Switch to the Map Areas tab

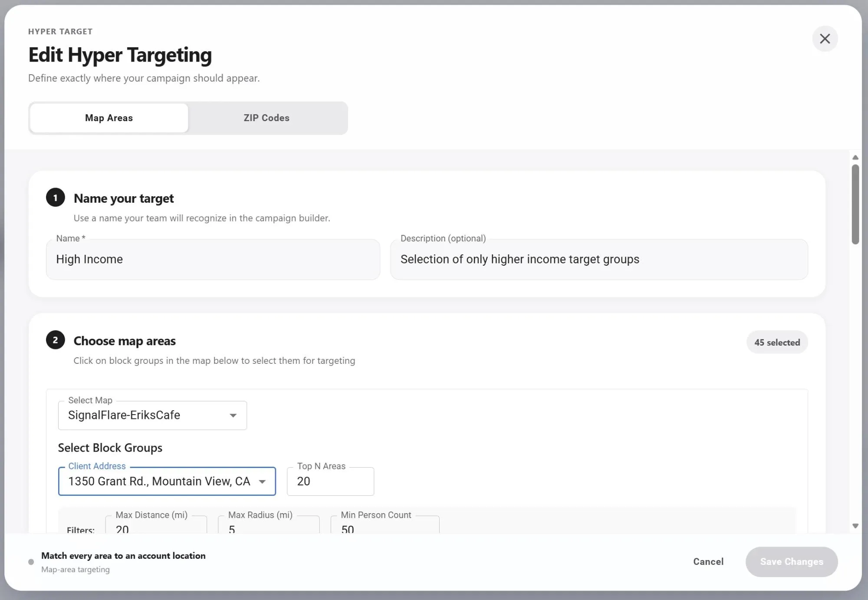(x=109, y=118)
